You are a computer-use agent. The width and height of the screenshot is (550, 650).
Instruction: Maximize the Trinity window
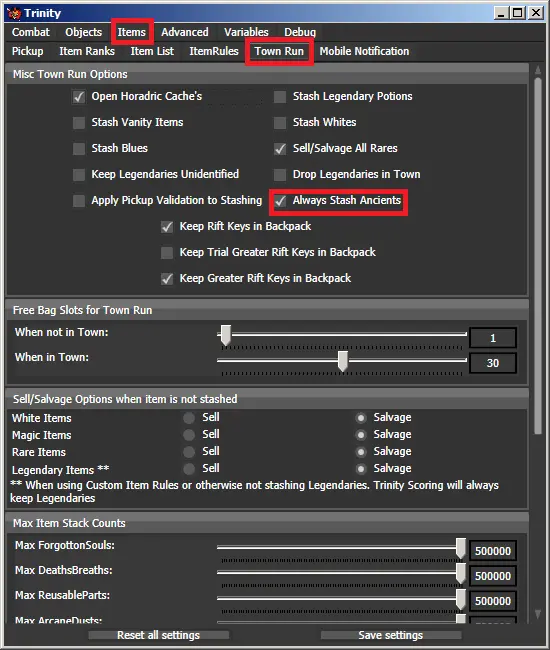[518, 13]
